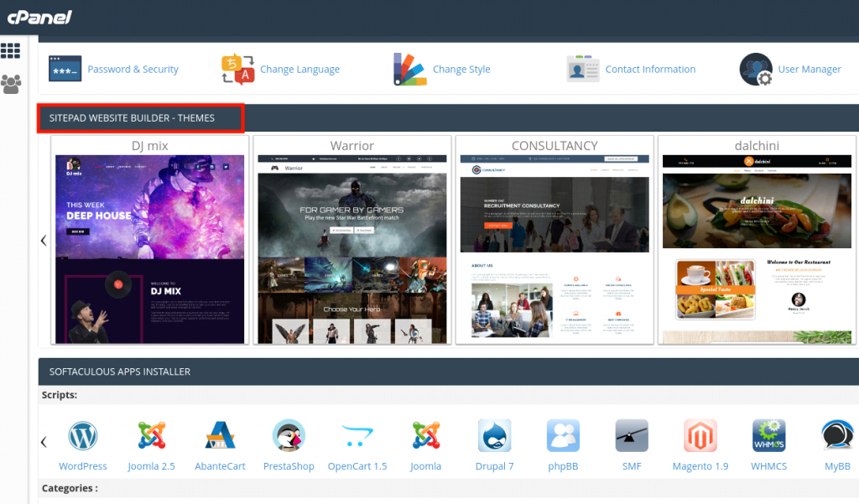Viewport: 859px width, 504px height.
Task: Open the PrestaShop installer icon
Action: pyautogui.click(x=289, y=436)
